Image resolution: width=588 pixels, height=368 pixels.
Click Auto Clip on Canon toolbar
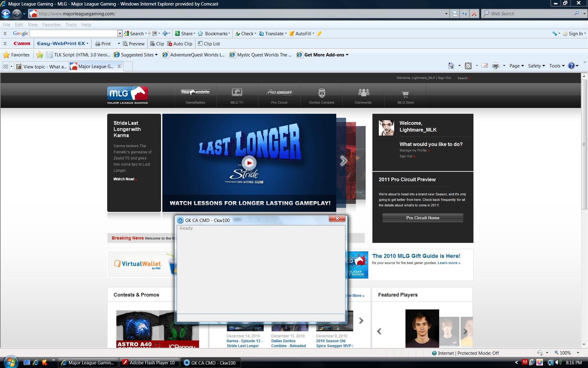tap(180, 44)
